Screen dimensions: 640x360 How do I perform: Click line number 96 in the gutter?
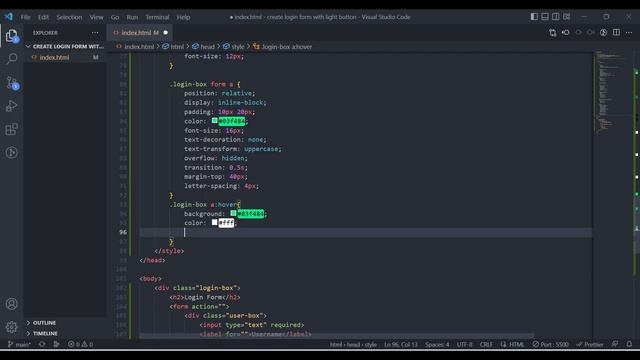[123, 232]
